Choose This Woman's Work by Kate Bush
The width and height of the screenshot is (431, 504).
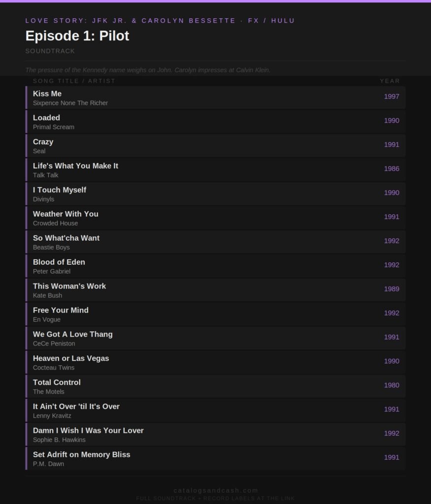tap(216, 290)
